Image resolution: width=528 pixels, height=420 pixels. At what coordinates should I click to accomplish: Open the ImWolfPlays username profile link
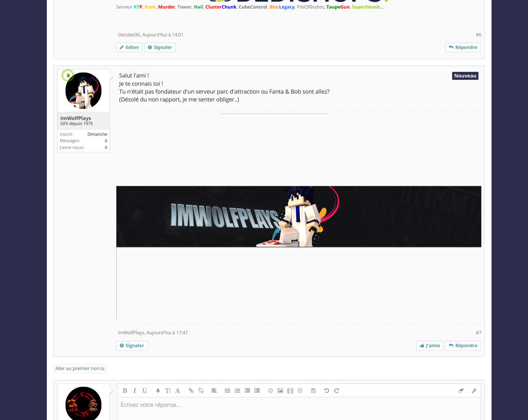click(x=76, y=118)
